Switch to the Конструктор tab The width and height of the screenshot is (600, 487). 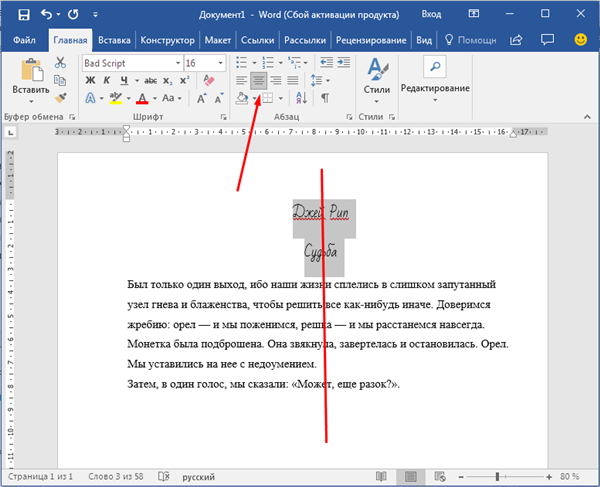click(167, 40)
